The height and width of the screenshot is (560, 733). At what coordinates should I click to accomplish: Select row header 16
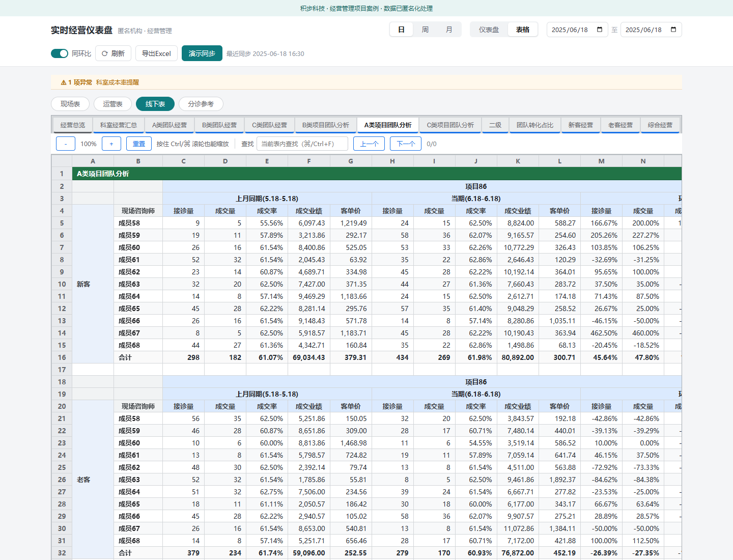tap(62, 357)
